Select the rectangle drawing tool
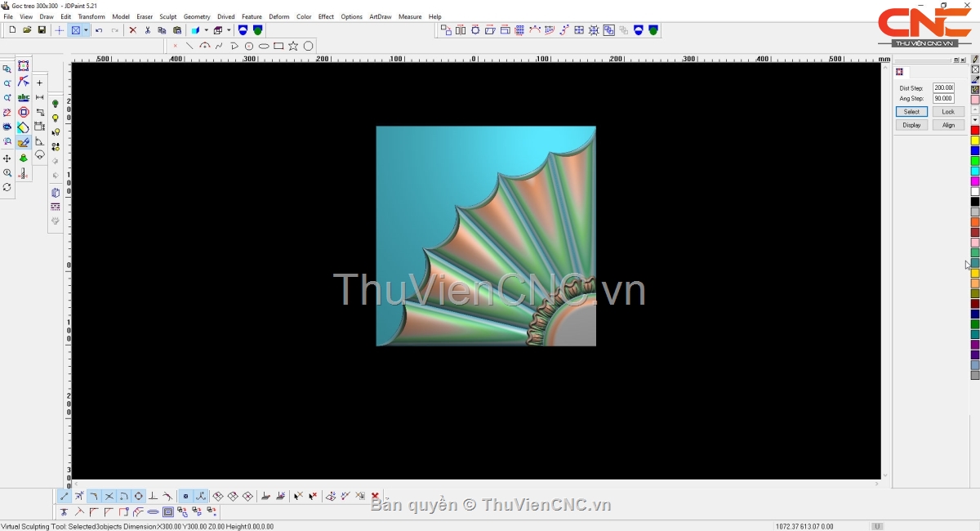 pos(278,47)
